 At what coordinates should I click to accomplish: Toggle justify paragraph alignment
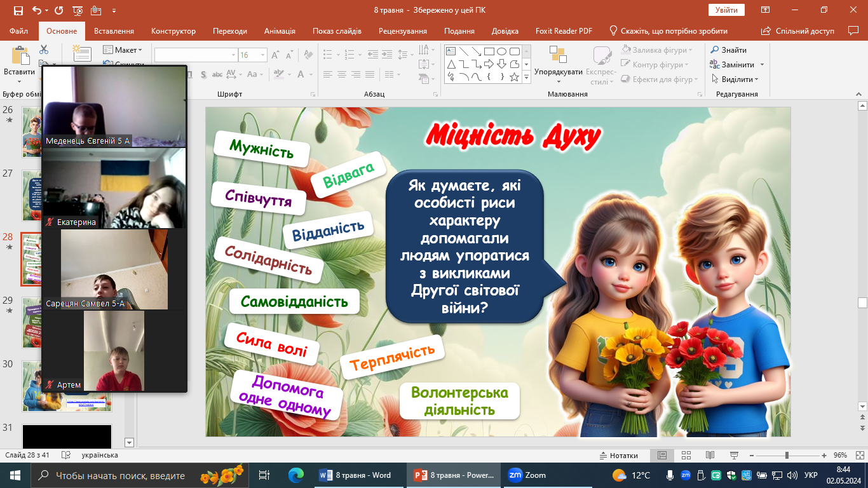pyautogui.click(x=370, y=74)
